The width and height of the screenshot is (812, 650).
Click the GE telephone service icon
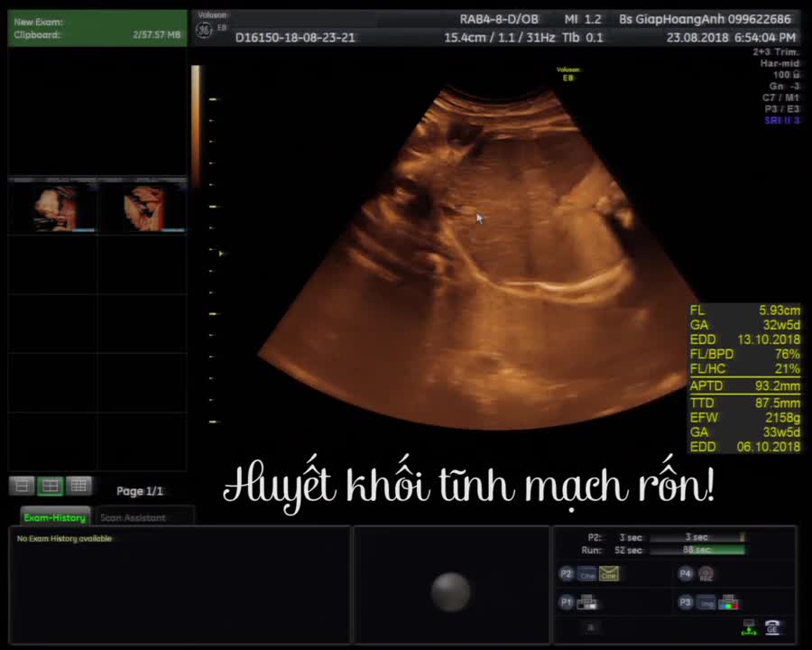(772, 627)
